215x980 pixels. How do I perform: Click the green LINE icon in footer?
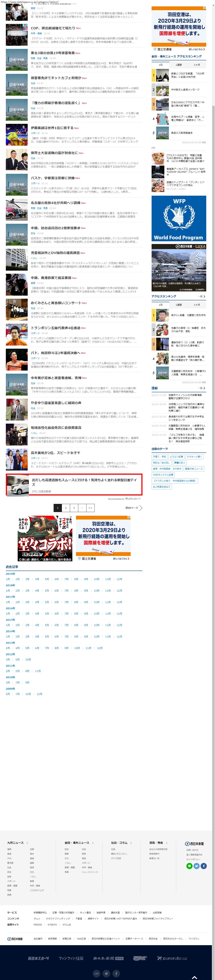coord(189,865)
